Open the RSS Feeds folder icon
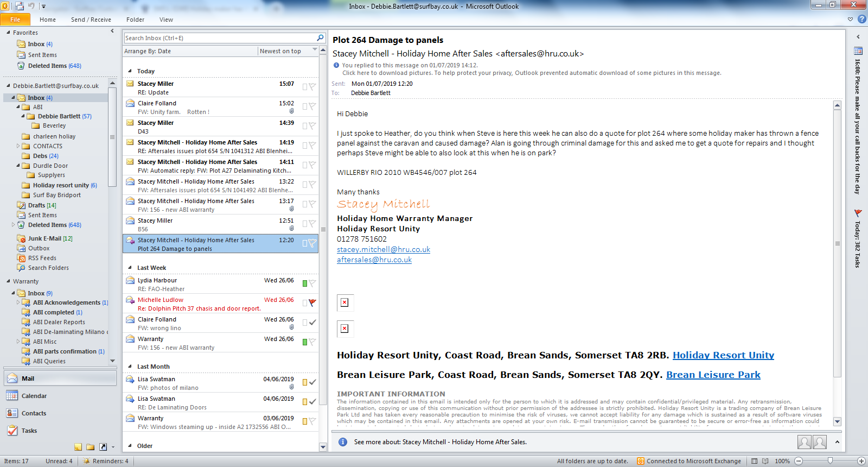The image size is (868, 467). pos(21,258)
